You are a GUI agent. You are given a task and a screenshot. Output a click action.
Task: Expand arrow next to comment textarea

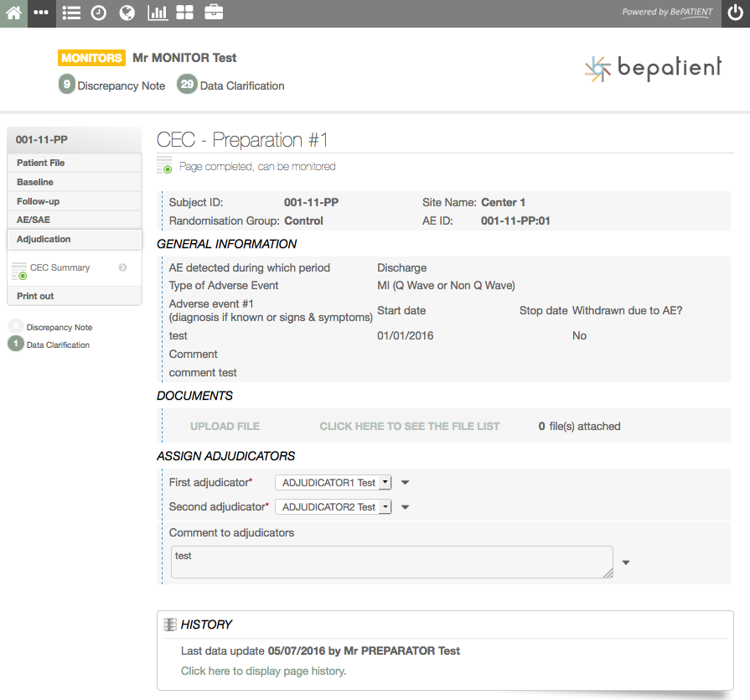626,563
